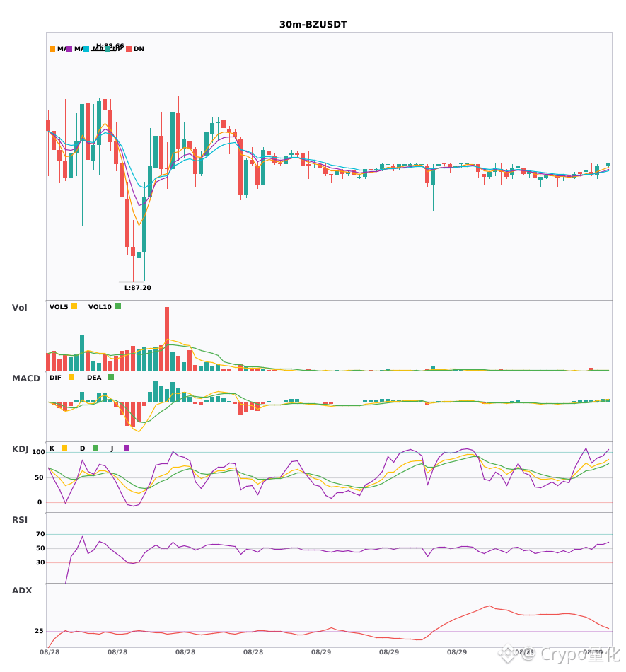Toggle the teal UP legend swatch
The image size is (626, 672).
point(108,49)
